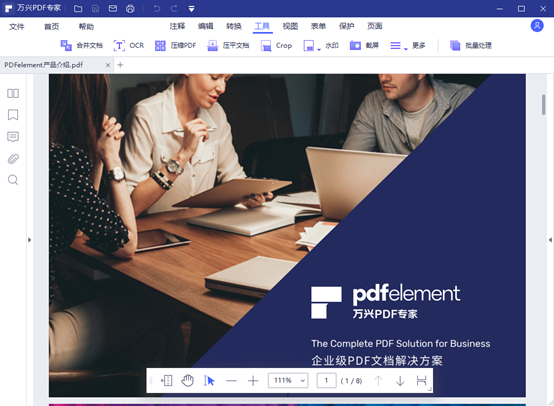Click the fit page icon in floating bar
The height and width of the screenshot is (406, 554).
click(166, 381)
